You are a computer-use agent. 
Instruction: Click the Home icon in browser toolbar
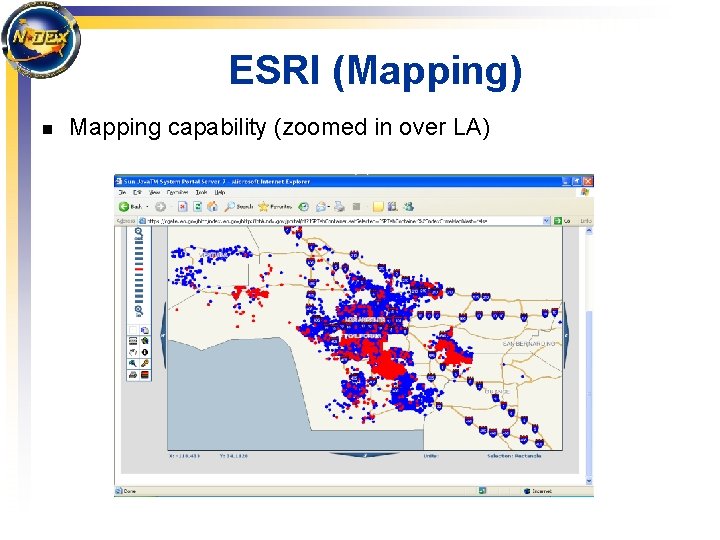pyautogui.click(x=212, y=207)
